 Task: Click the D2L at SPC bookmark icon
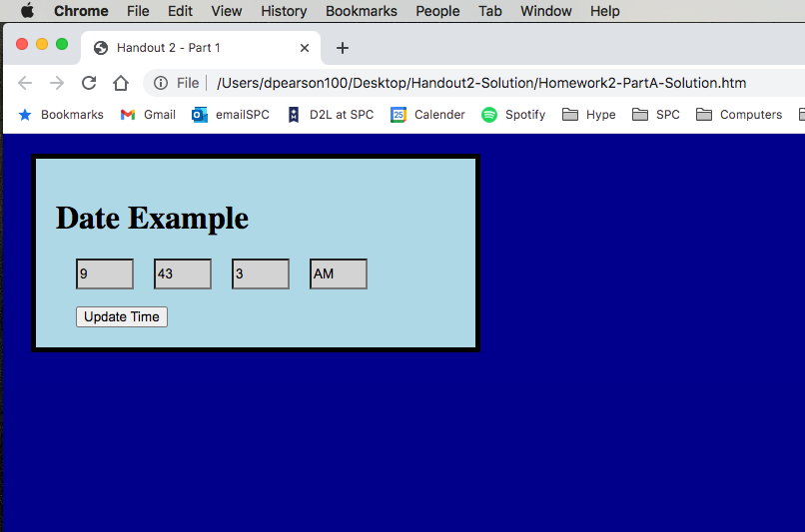[294, 115]
